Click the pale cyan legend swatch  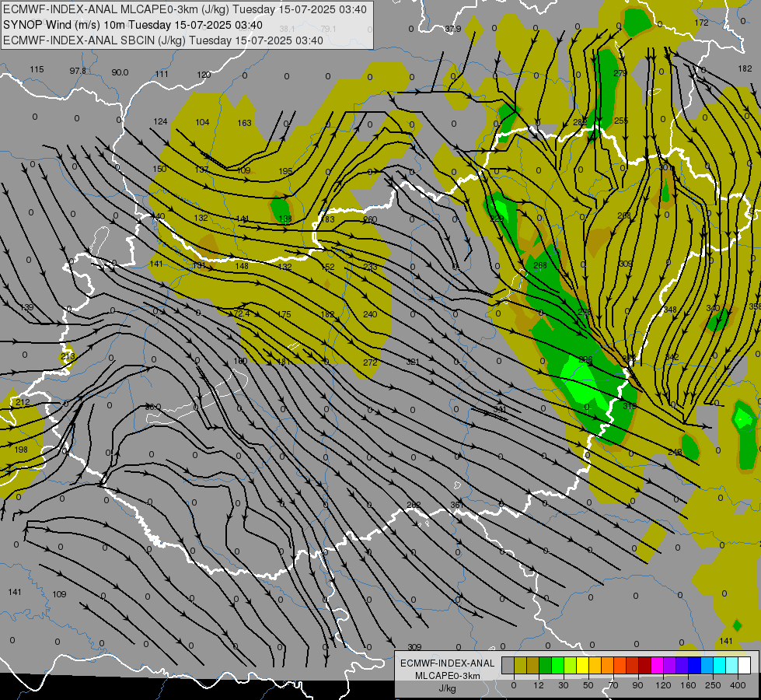pos(732,665)
